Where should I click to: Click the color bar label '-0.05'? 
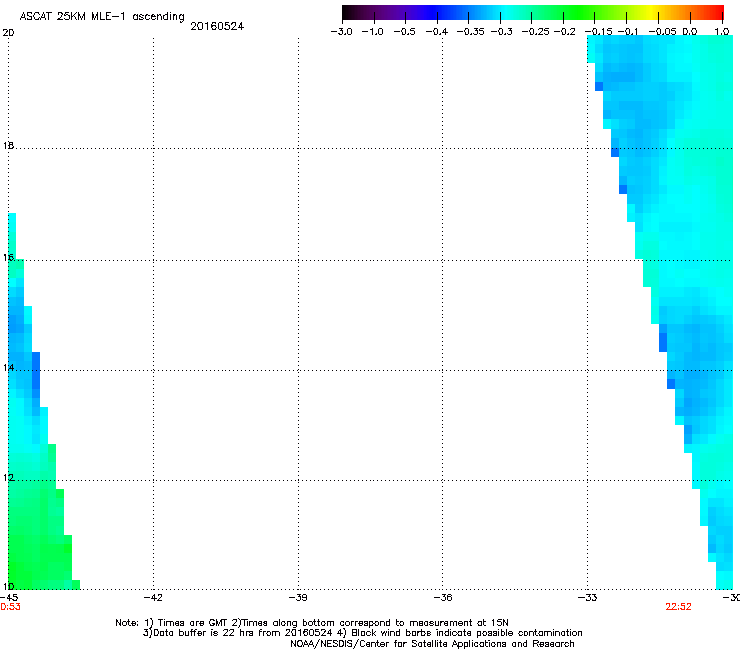coord(663,32)
